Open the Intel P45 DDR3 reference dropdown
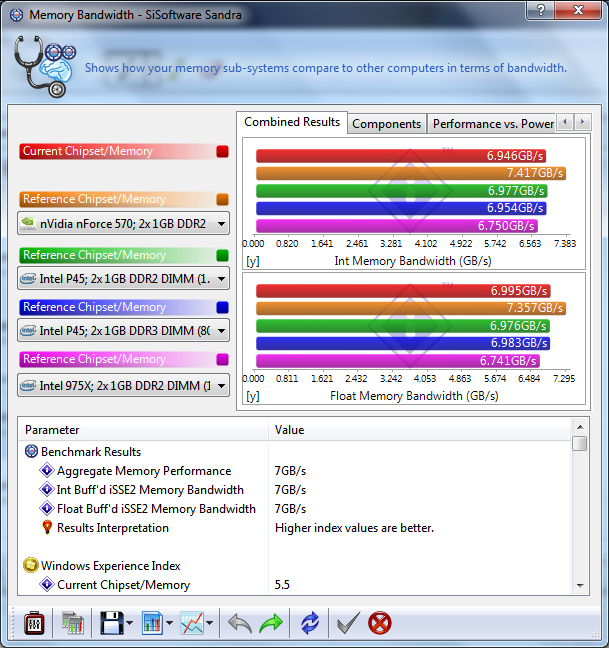 pyautogui.click(x=123, y=330)
